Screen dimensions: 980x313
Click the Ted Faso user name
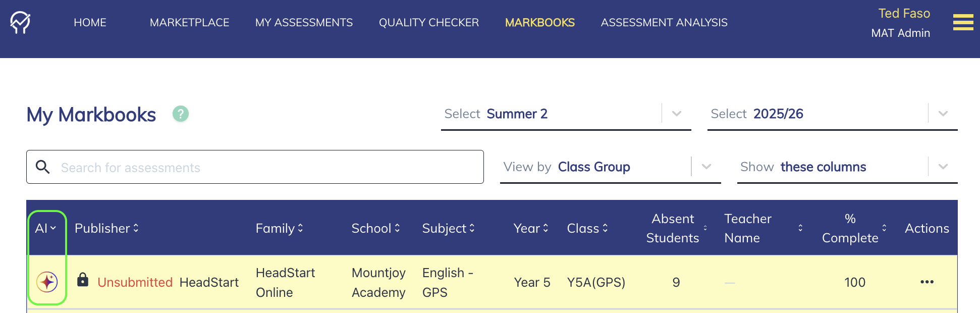coord(904,14)
